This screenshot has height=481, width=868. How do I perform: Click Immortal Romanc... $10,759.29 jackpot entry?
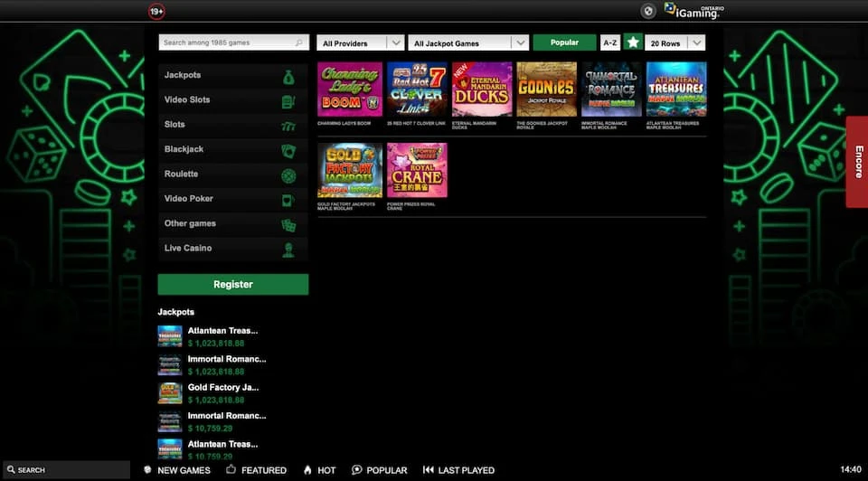[x=213, y=421]
